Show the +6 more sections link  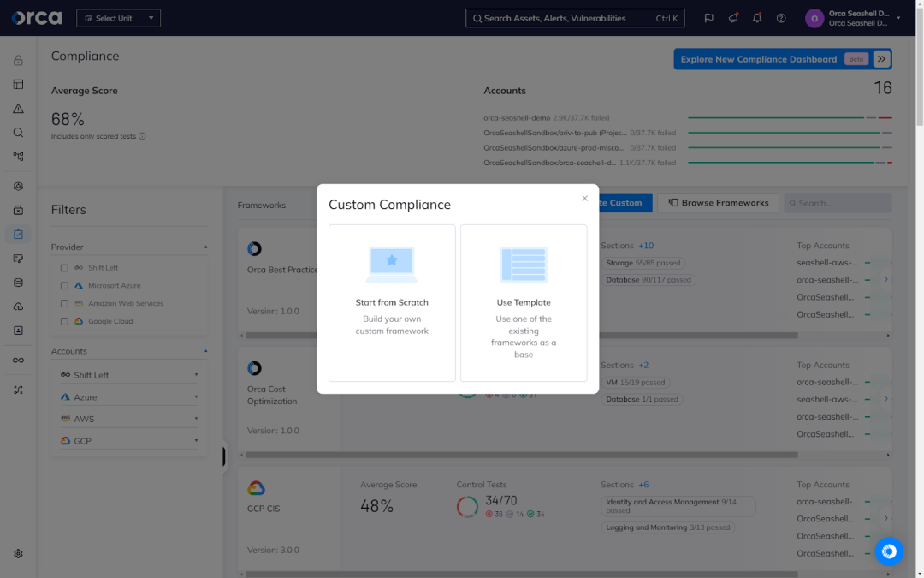tap(643, 485)
